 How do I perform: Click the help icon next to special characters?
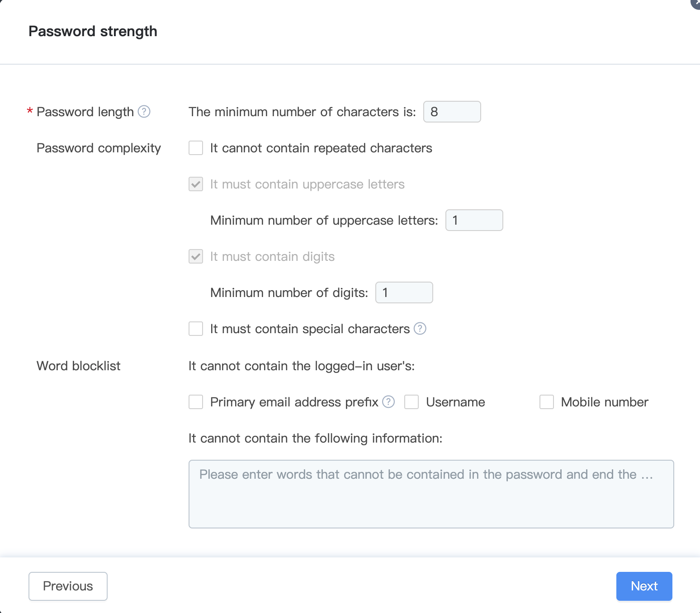(420, 329)
